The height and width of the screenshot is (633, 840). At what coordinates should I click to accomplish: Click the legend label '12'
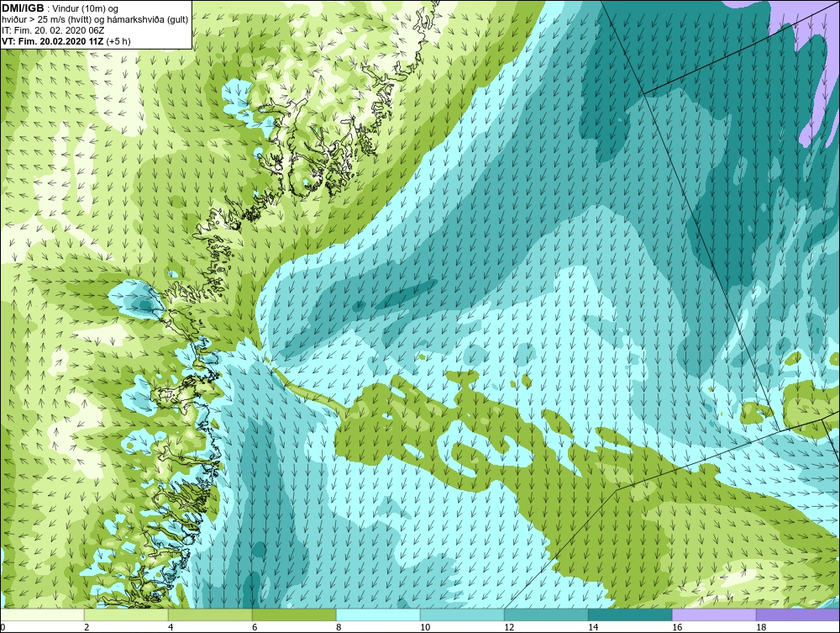click(x=509, y=627)
